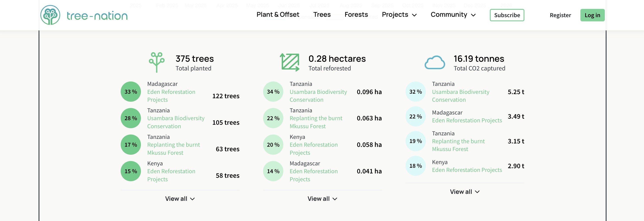Open Usambara Biodiversity Conservation link at 0.096 ha
Screen dimensions: 644x221
318,96
